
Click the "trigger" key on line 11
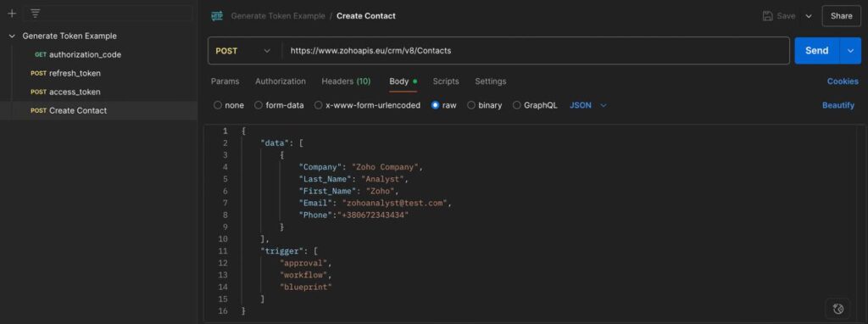tap(282, 251)
